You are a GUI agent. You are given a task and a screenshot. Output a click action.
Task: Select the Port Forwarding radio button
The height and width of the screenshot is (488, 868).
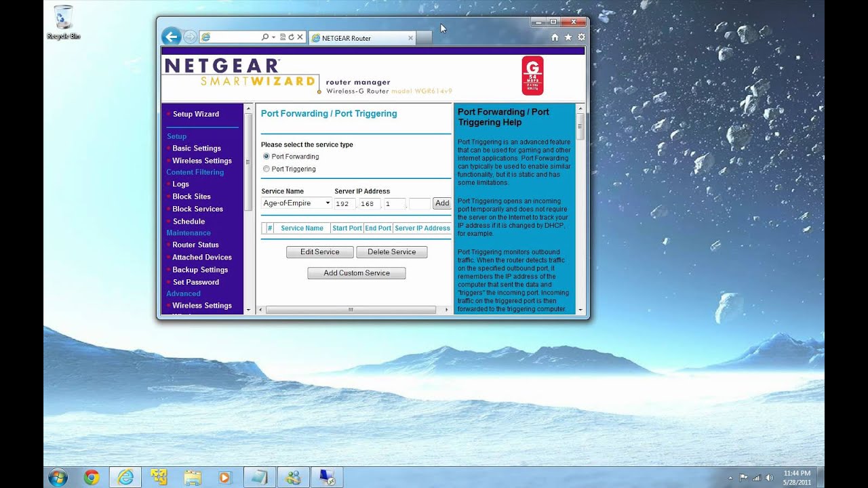click(266, 157)
